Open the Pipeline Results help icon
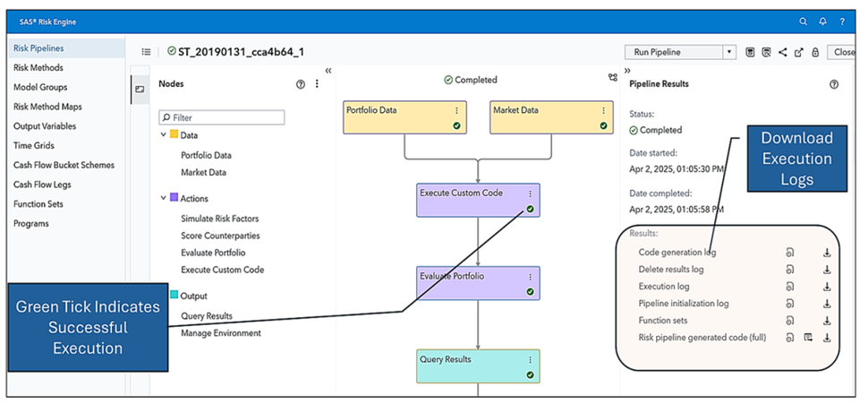This screenshot has height=404, width=868. coord(834,84)
